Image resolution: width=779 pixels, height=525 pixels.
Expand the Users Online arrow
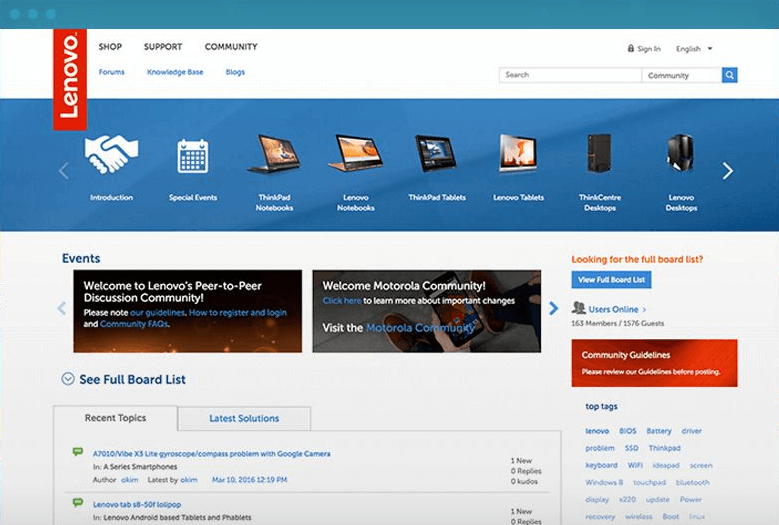pyautogui.click(x=644, y=309)
